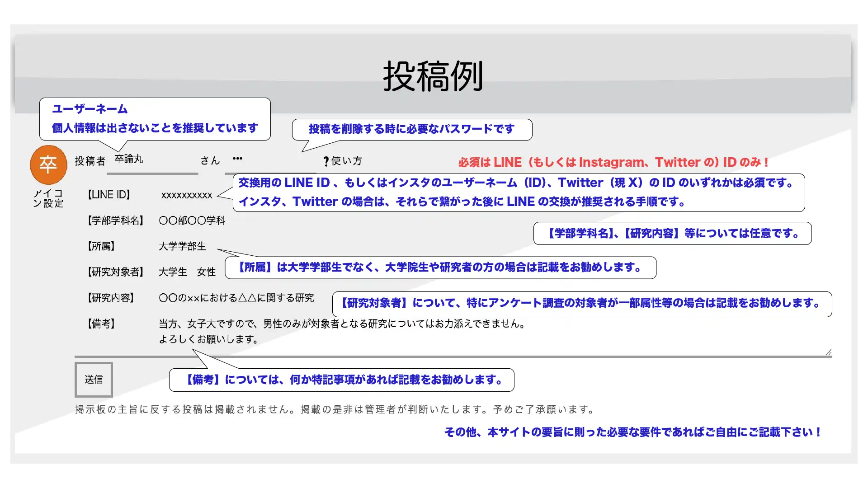Screen dimensions: 868x488
Task: Click the red 必須は LINE notice text
Action: click(613, 162)
